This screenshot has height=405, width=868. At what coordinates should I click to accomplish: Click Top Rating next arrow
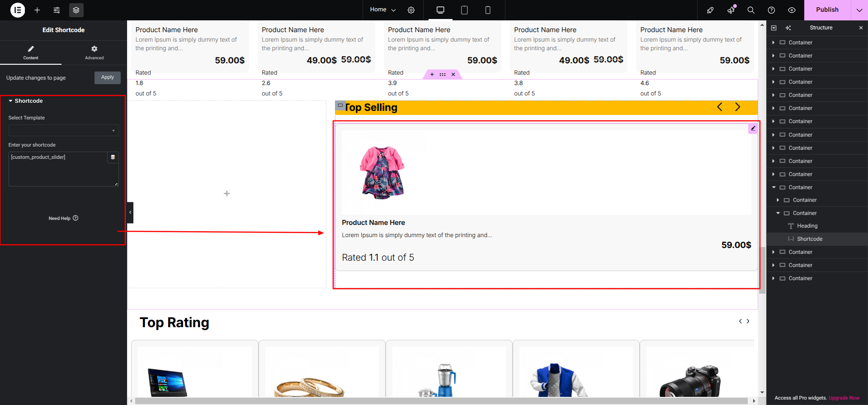748,321
